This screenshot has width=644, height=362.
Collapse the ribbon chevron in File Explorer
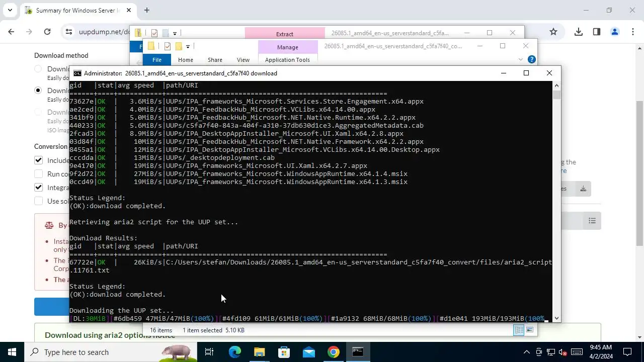(521, 59)
